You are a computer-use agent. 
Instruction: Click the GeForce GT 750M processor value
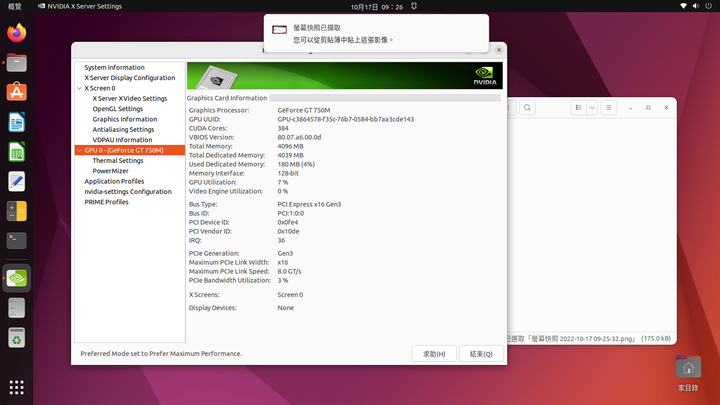click(x=304, y=110)
